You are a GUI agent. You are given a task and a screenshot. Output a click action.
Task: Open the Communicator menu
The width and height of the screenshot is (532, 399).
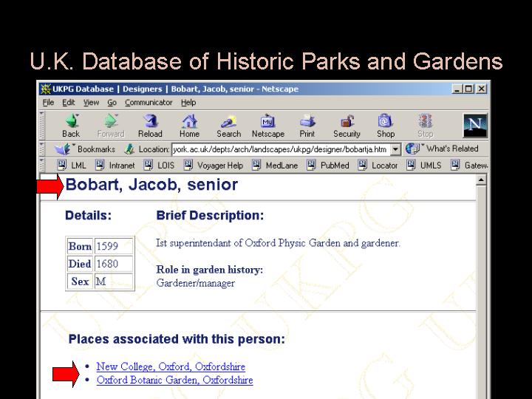[x=149, y=103]
